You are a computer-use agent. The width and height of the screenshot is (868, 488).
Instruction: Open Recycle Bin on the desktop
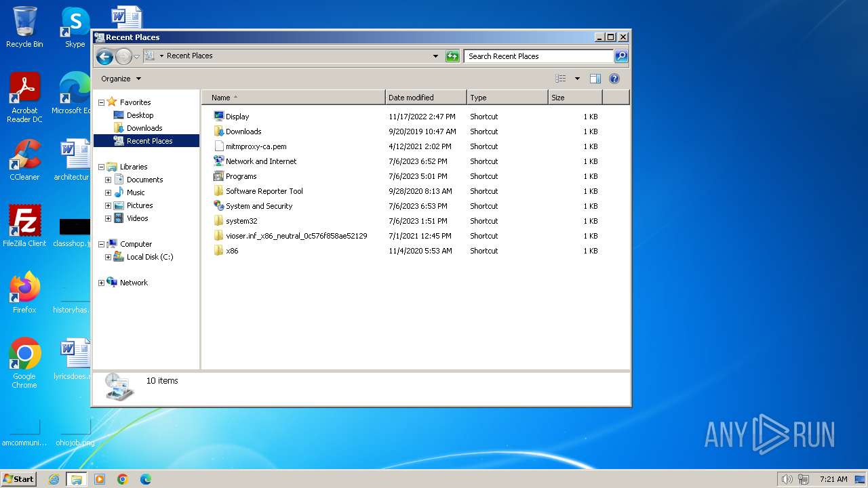[24, 27]
